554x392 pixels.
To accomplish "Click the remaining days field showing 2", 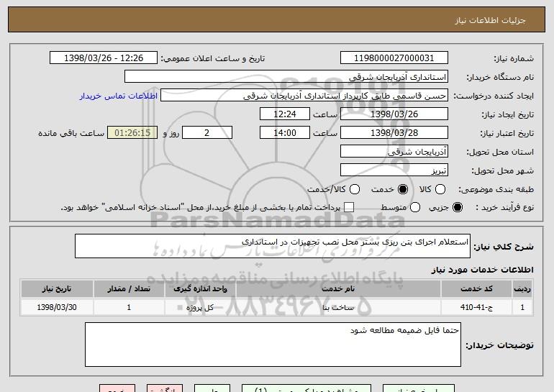I will 207,133.
